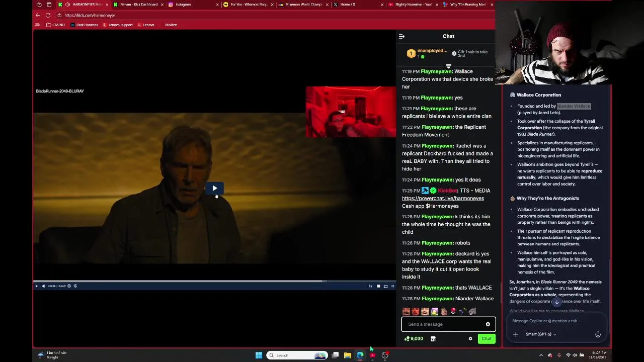Open the channel points shop icon
This screenshot has height=362, width=644.
[x=433, y=338]
